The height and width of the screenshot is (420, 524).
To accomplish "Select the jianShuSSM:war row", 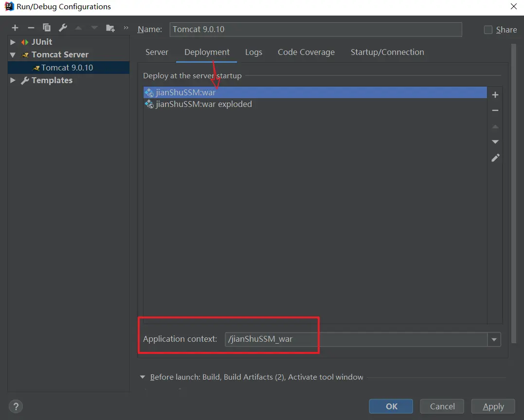I will point(315,92).
